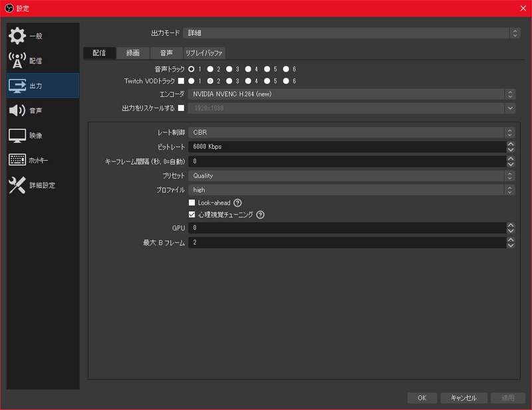Show Look-ahead help question mark
Screen dimensions: 532x410
tap(237, 203)
